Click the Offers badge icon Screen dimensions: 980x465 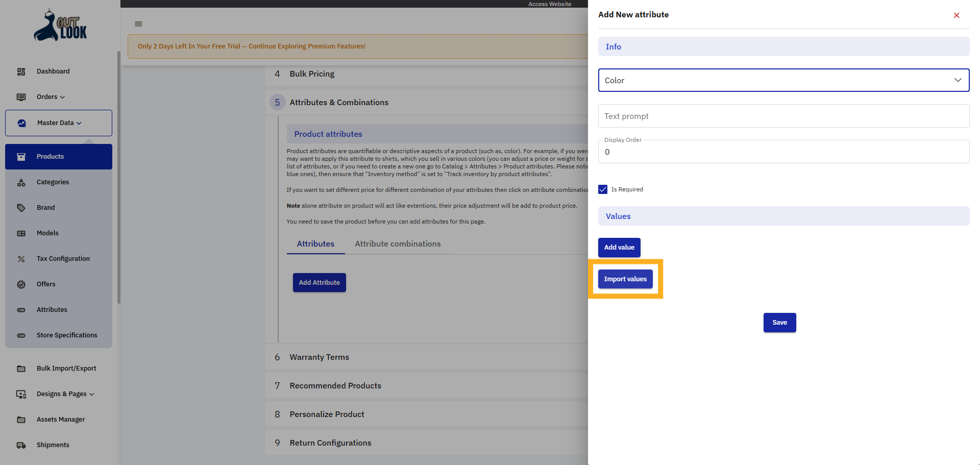(x=21, y=284)
